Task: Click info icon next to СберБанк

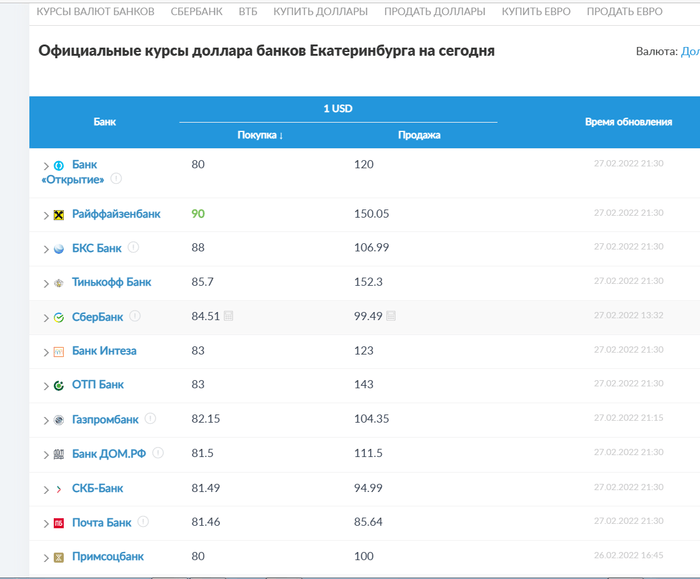Action: point(135,316)
